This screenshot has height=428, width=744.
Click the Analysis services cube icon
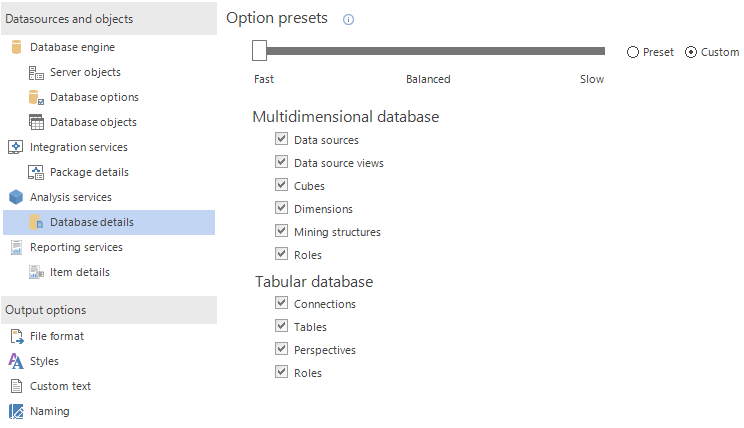tap(16, 197)
